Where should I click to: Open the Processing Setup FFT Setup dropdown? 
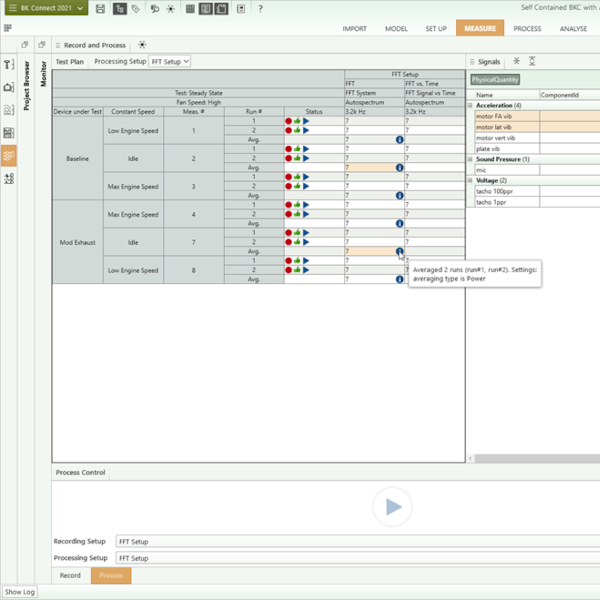pyautogui.click(x=169, y=62)
